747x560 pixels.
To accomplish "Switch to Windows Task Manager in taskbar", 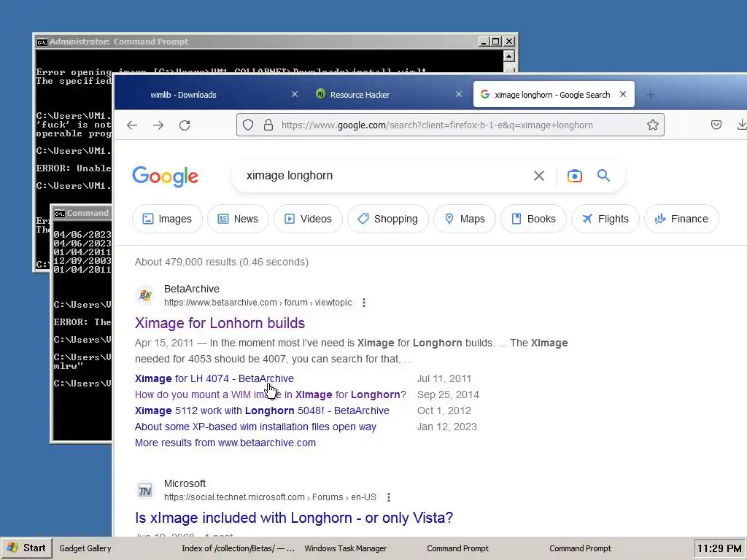I will tap(345, 548).
